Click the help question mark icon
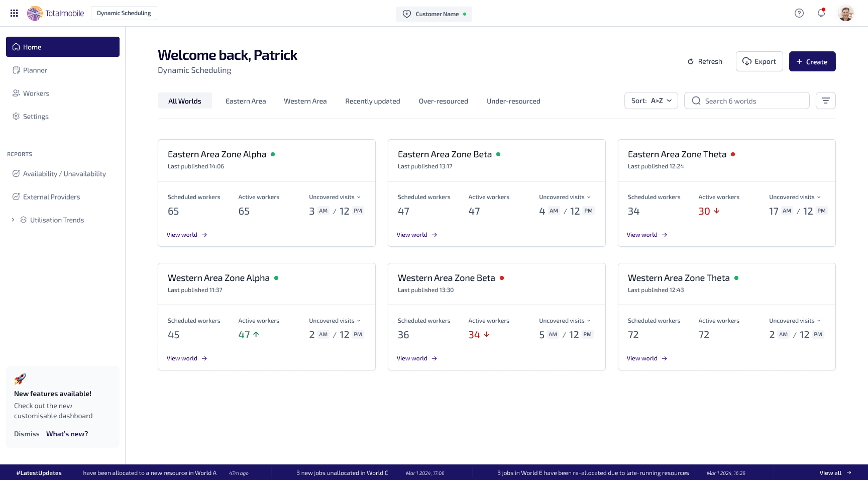868x480 pixels. [x=799, y=14]
